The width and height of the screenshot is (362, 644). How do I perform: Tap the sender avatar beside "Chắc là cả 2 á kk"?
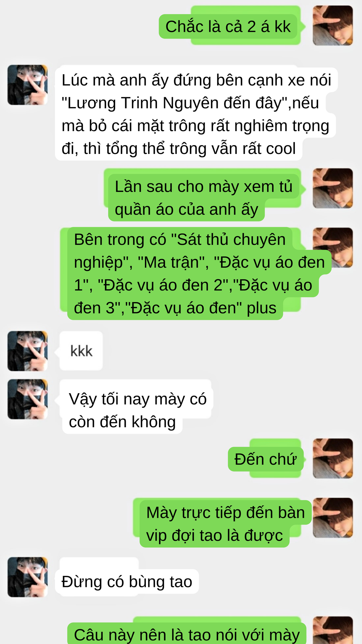coord(332,25)
